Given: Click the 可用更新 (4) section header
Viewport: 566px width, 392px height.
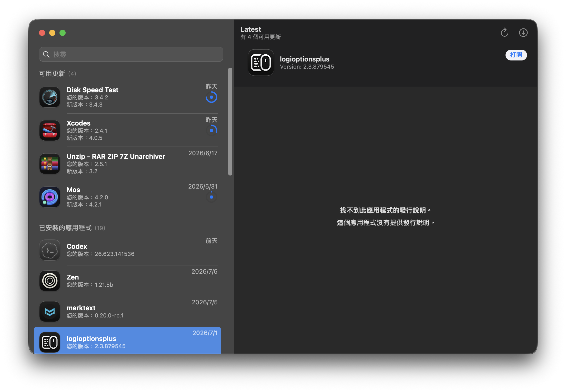Looking at the screenshot, I should [x=57, y=74].
